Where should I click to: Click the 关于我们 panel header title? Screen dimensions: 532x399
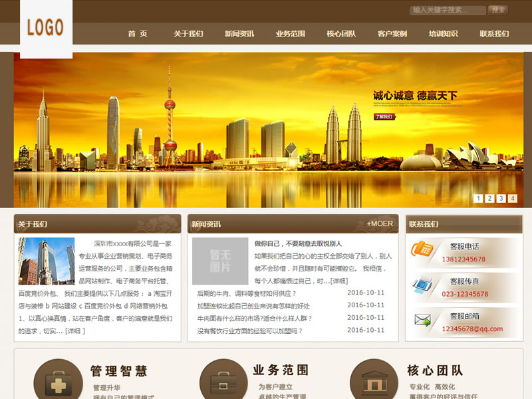33,224
